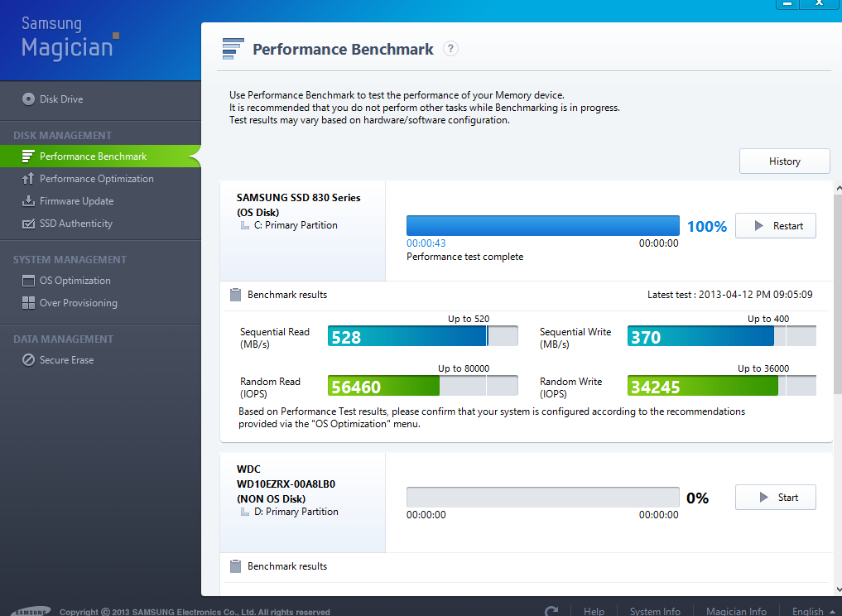
Task: Click the elapsed time "00:00:43"
Action: [x=426, y=243]
